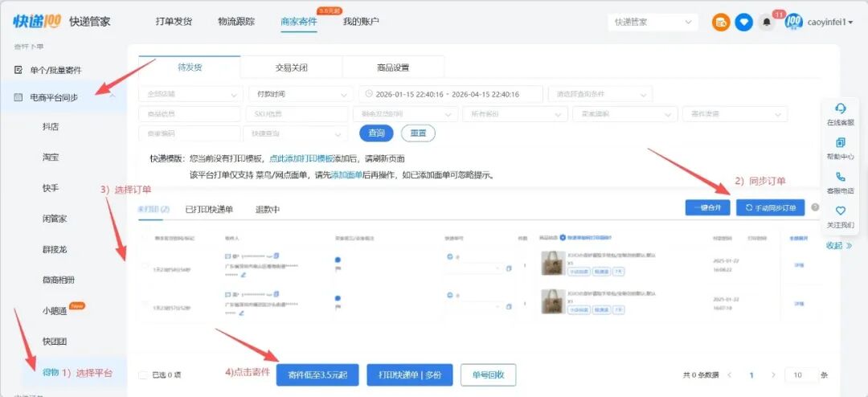Screen dimensions: 868x397
Task: Open the orange order-search icon in header
Action: 721,23
